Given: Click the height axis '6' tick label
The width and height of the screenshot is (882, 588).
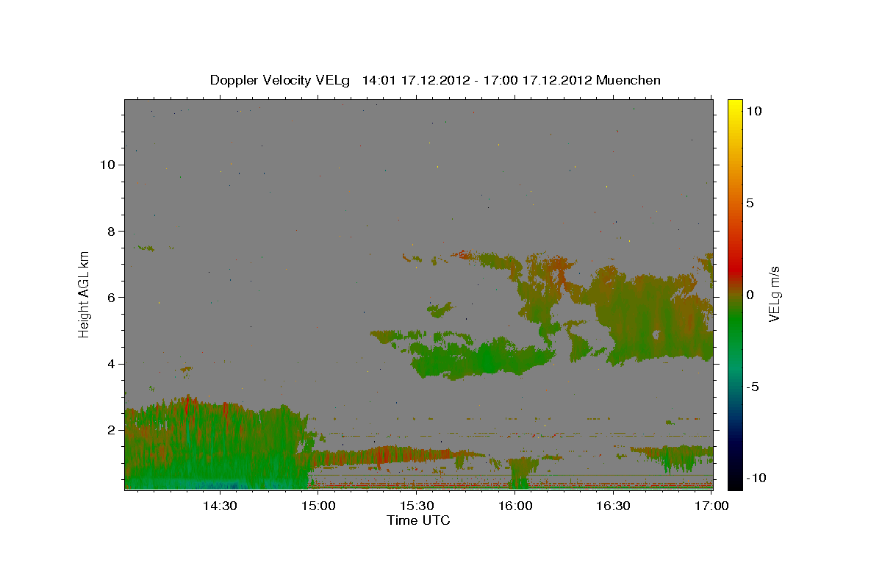Looking at the screenshot, I should point(111,297).
